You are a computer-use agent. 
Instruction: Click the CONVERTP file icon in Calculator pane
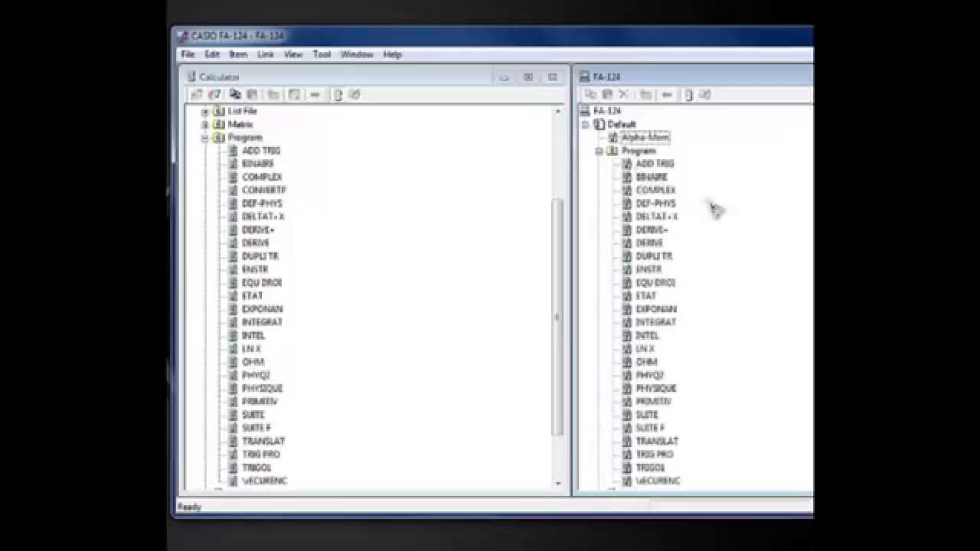tap(234, 190)
